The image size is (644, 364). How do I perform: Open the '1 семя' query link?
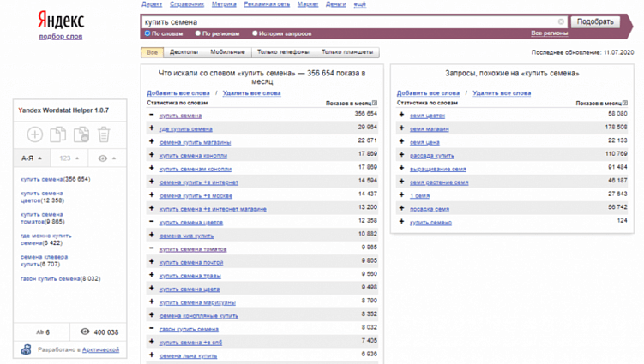click(x=419, y=196)
